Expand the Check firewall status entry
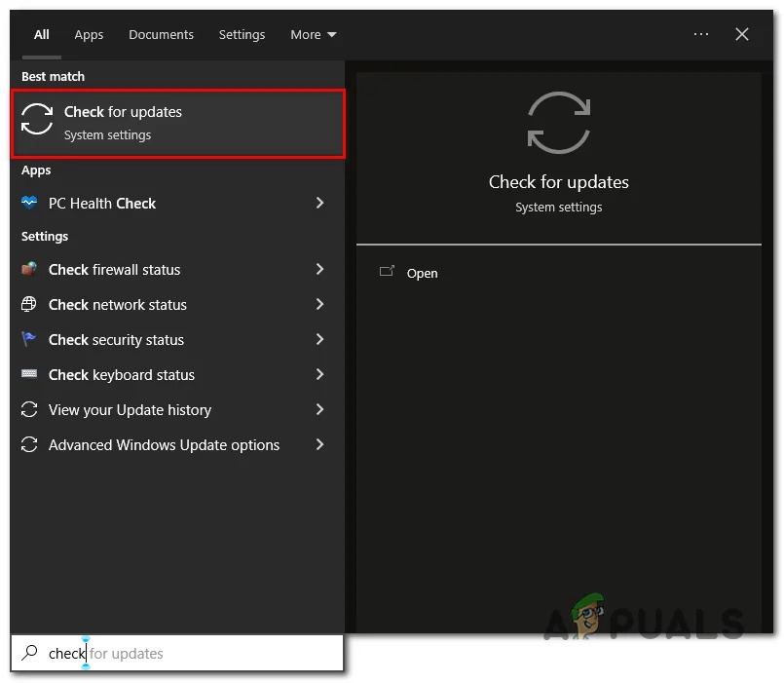The image size is (784, 683). click(319, 270)
